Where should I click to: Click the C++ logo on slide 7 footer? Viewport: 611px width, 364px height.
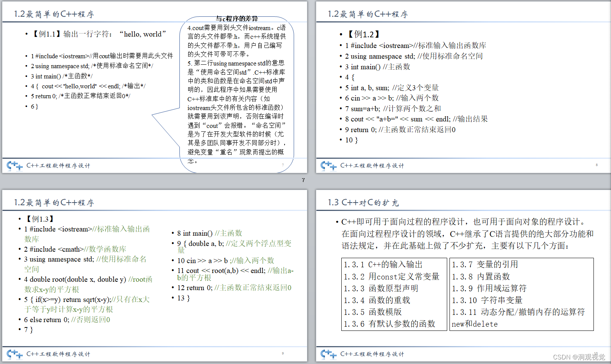[14, 166]
